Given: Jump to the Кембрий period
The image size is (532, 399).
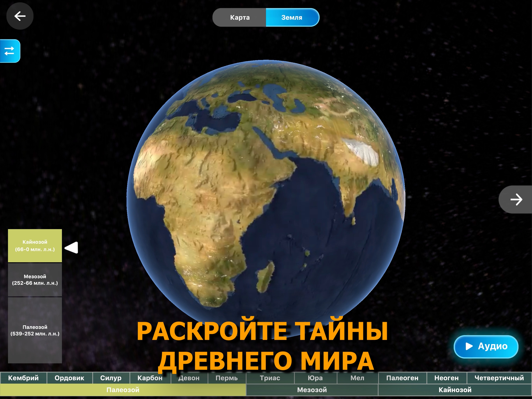Looking at the screenshot, I should [x=23, y=378].
